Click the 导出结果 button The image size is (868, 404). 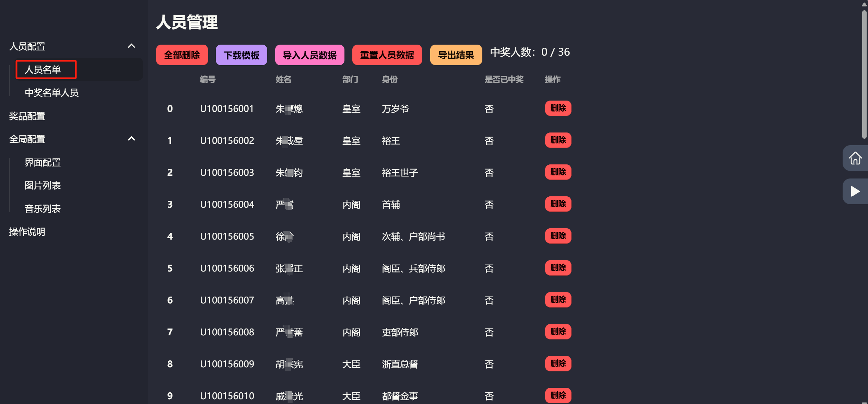pos(456,55)
